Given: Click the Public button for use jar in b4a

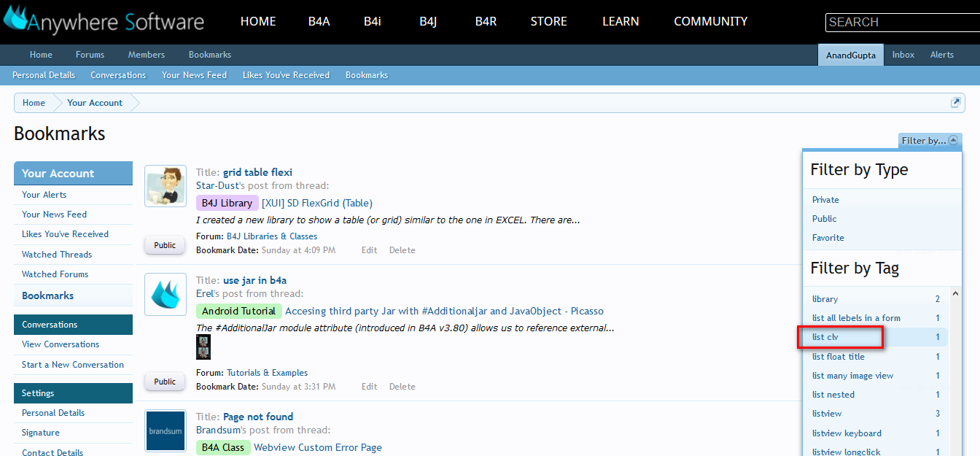Looking at the screenshot, I should coord(165,382).
